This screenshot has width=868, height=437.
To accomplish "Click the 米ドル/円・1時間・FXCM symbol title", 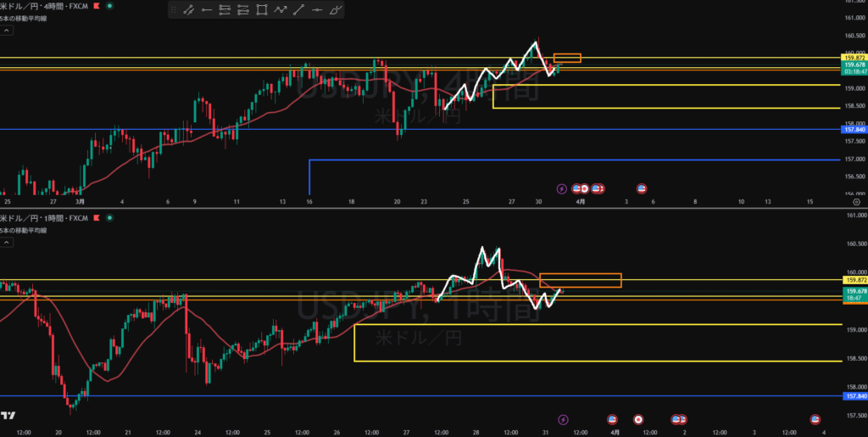I will (x=42, y=218).
